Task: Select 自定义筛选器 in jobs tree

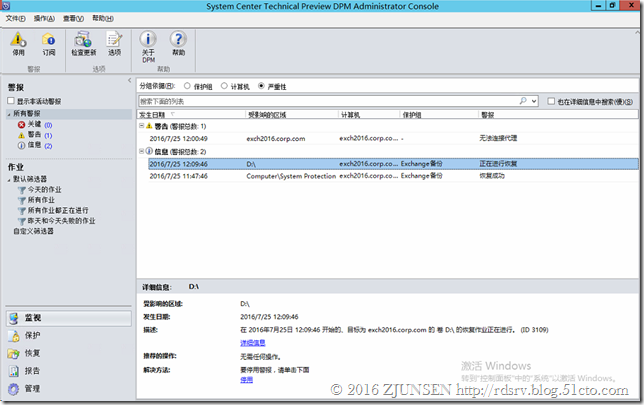Action: point(33,231)
